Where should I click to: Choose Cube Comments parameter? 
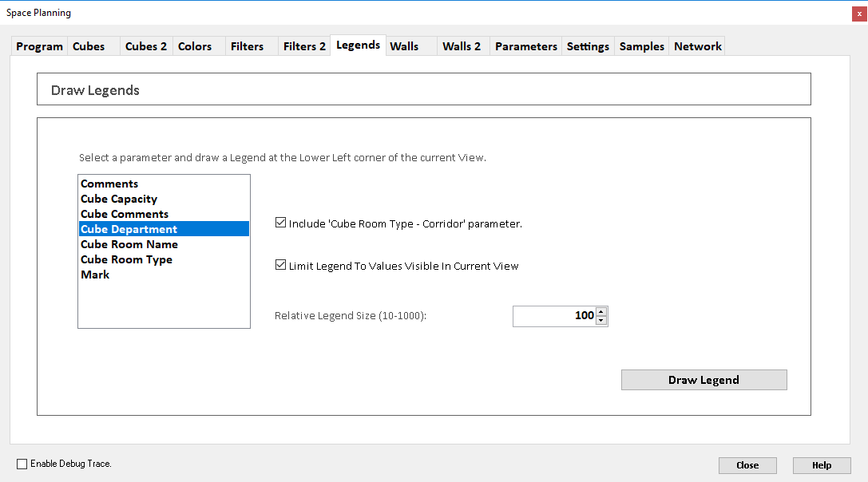[164, 214]
